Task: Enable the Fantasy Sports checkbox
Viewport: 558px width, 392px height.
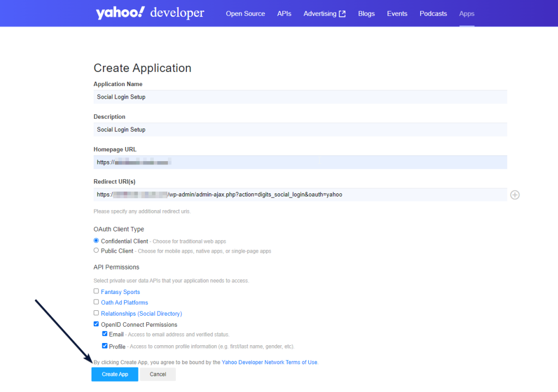Action: pos(96,291)
